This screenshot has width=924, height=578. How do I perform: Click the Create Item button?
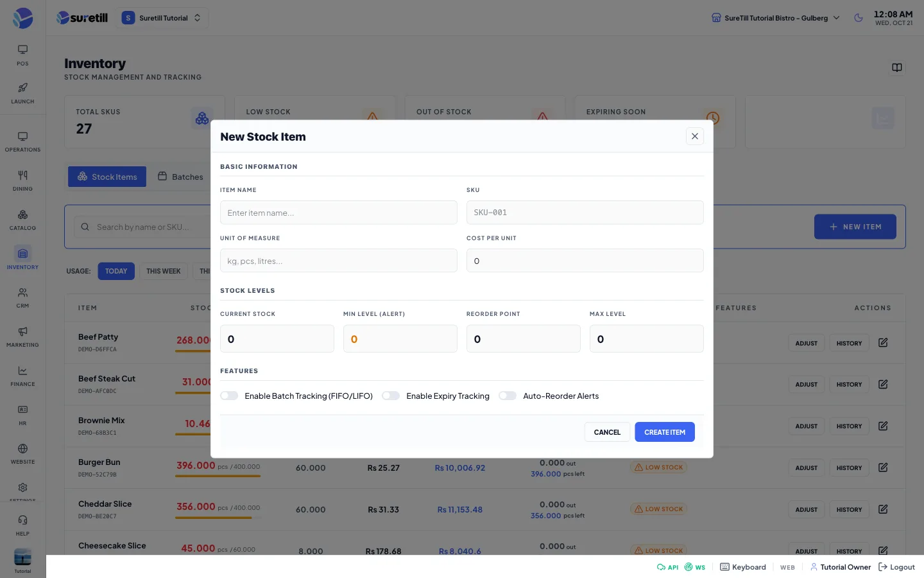tap(665, 432)
